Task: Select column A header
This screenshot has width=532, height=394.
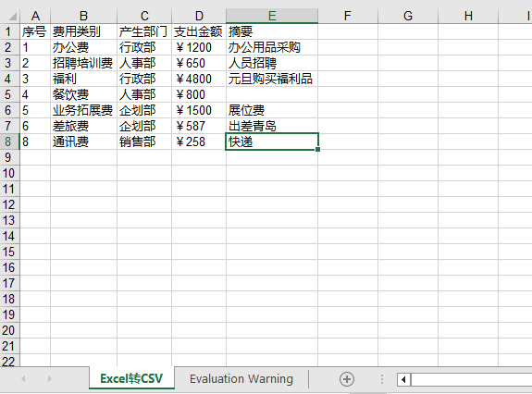Action: (x=35, y=16)
